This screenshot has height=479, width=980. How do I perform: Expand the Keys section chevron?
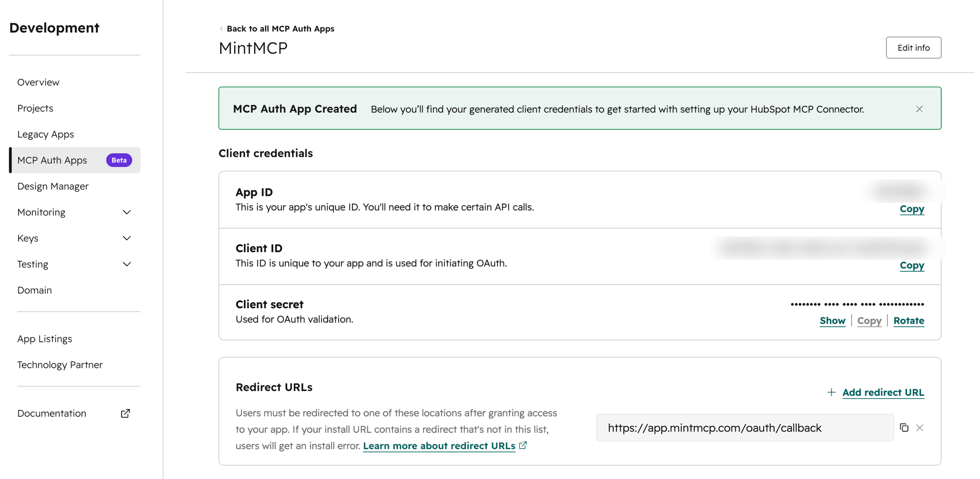127,238
